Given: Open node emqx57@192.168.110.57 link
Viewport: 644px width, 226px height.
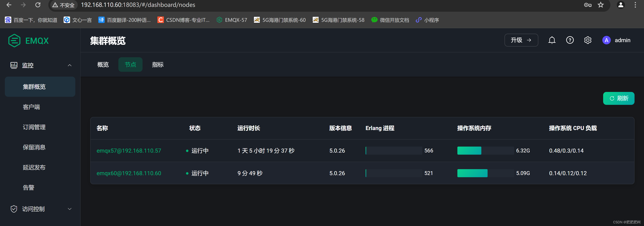Looking at the screenshot, I should (129, 151).
